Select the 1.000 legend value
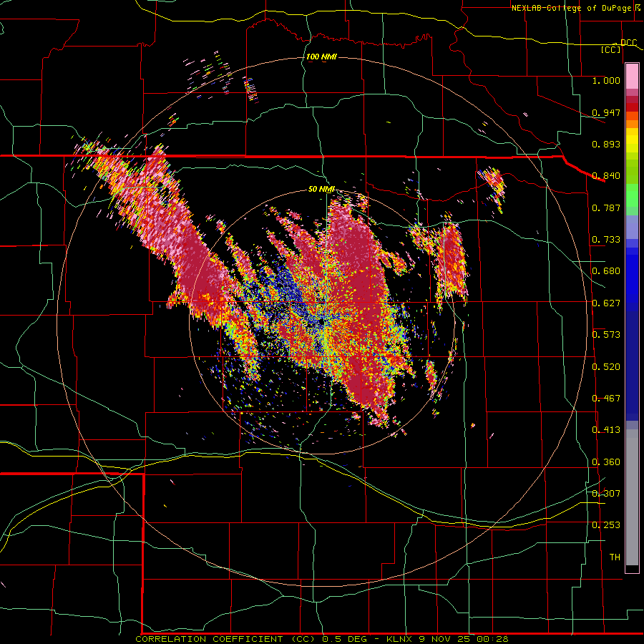Screen dimensions: 644x644 pos(606,80)
